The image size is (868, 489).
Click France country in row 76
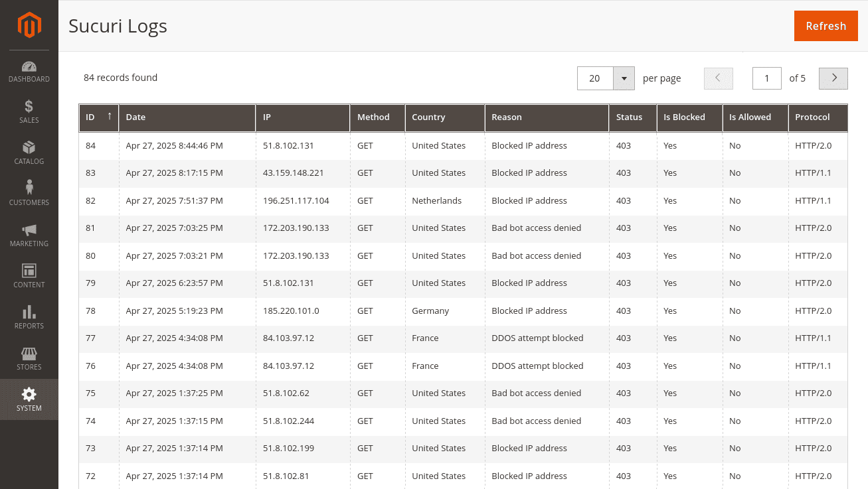coord(425,366)
